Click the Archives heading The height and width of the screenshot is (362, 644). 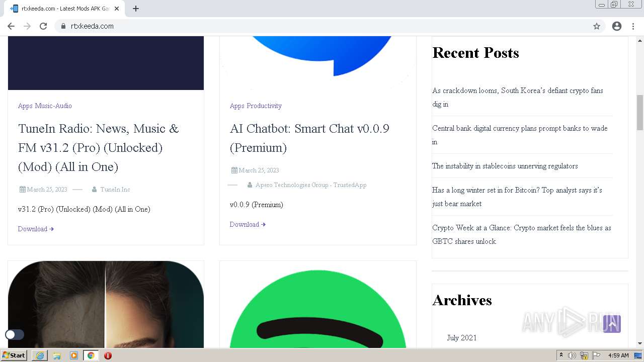pyautogui.click(x=462, y=300)
